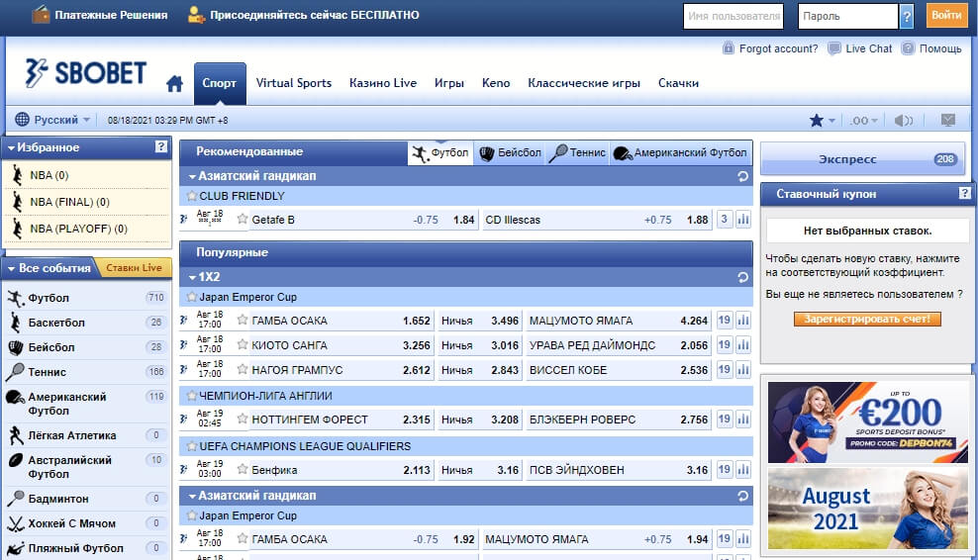Collapse the Избранное panel
This screenshot has width=978, height=560.
pos(11,148)
